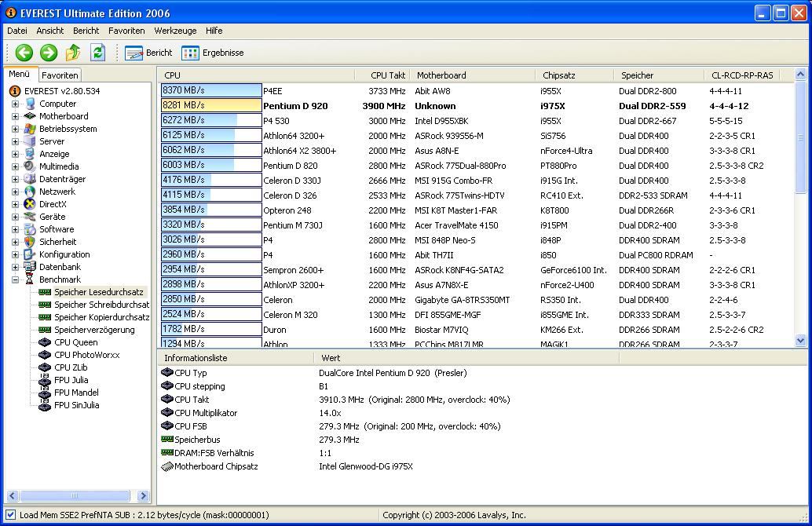The height and width of the screenshot is (526, 812).
Task: Select the Benchmark hourglass icon
Action: [x=30, y=279]
